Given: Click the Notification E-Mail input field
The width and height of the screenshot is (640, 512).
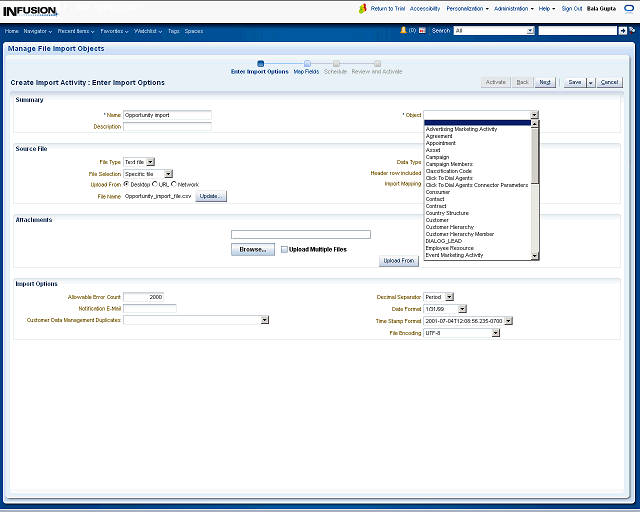Looking at the screenshot, I should [149, 308].
